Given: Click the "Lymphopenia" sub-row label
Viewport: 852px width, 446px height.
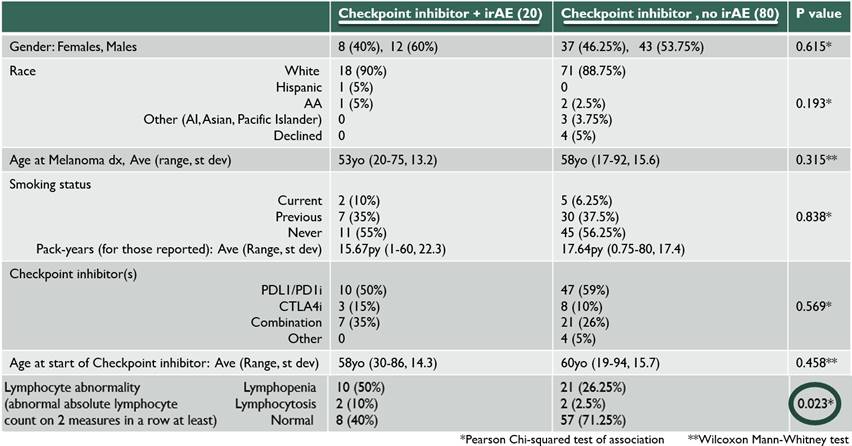Looking at the screenshot, I should pyautogui.click(x=282, y=385).
